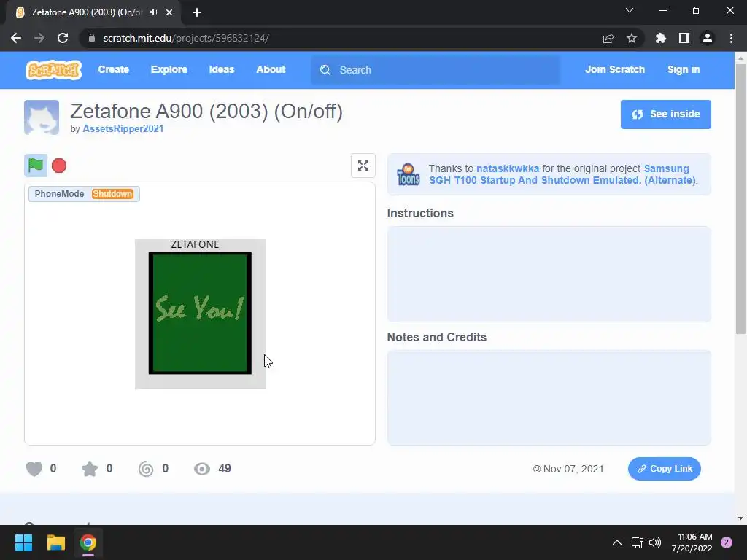The image size is (747, 560).
Task: Open AssetsRipper2021 author profile link
Action: coord(123,128)
